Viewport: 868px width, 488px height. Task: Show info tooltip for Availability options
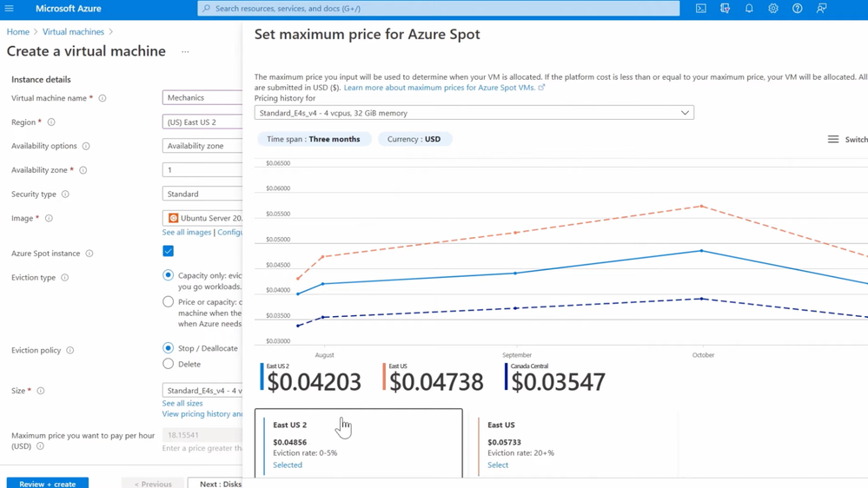(86, 146)
